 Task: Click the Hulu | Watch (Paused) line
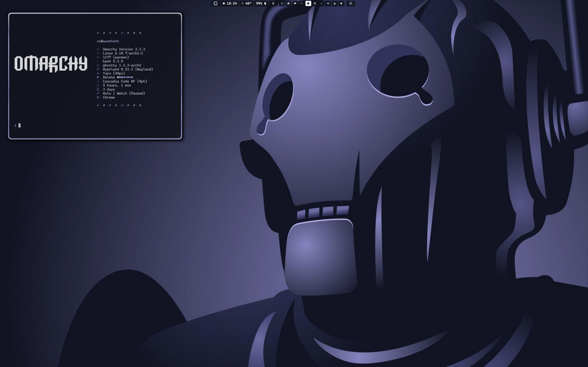click(x=124, y=93)
